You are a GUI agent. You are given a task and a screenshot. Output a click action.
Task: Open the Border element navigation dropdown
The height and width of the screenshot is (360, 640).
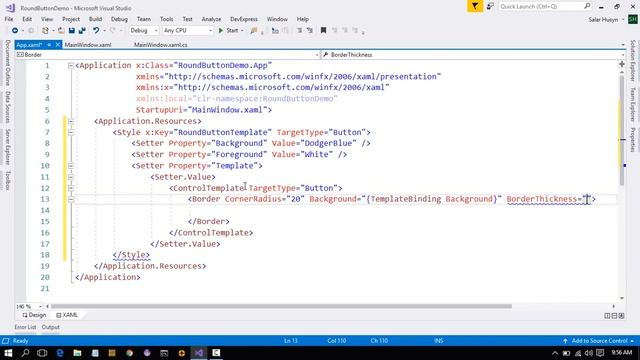[167, 55]
